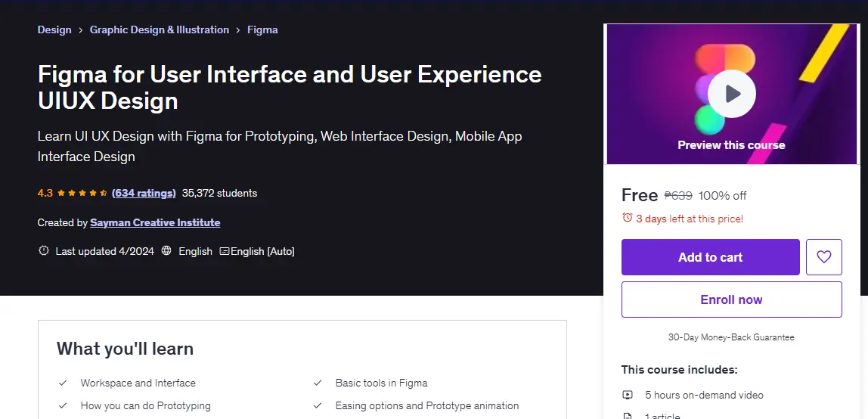Click the star rating icons
This screenshot has width=868, height=419.
(82, 193)
